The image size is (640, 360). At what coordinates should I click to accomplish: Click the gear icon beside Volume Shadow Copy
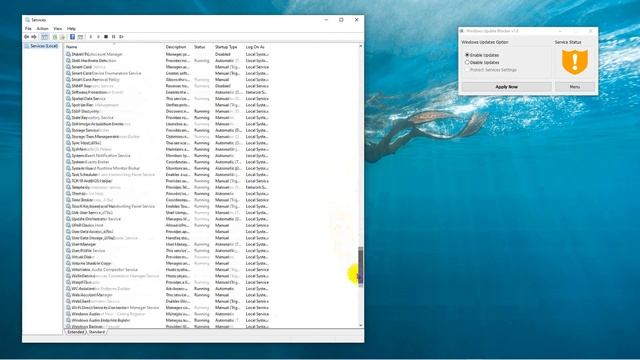tap(68, 263)
